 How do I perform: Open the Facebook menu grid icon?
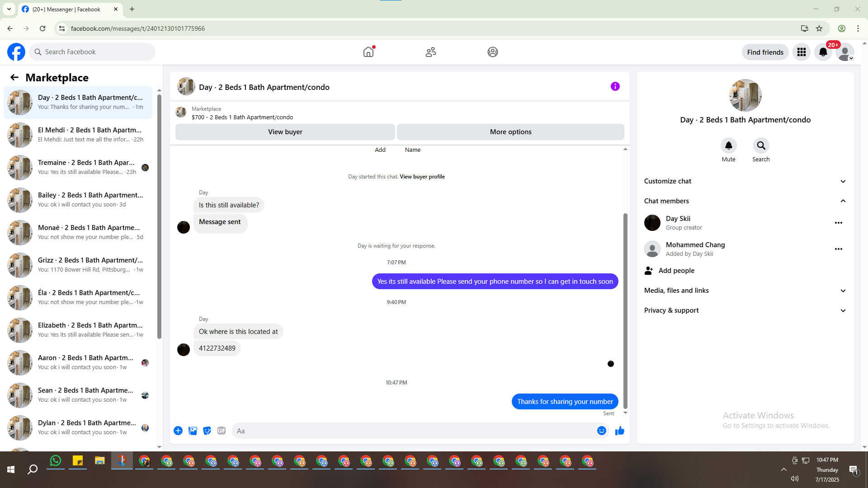click(802, 52)
